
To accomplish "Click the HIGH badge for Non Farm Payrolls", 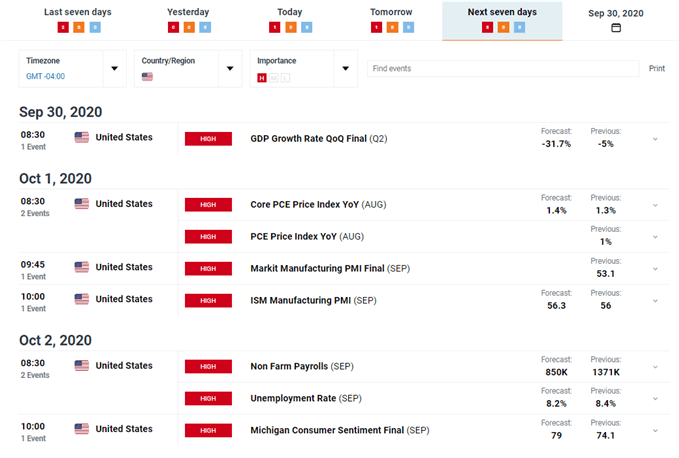I will click(x=208, y=367).
